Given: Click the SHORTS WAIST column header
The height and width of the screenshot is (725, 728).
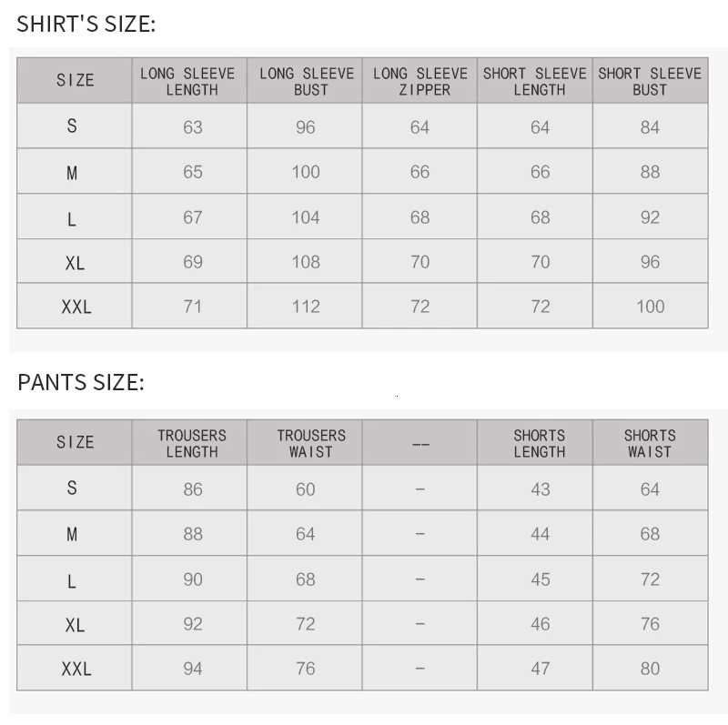Looking at the screenshot, I should click(x=650, y=443).
